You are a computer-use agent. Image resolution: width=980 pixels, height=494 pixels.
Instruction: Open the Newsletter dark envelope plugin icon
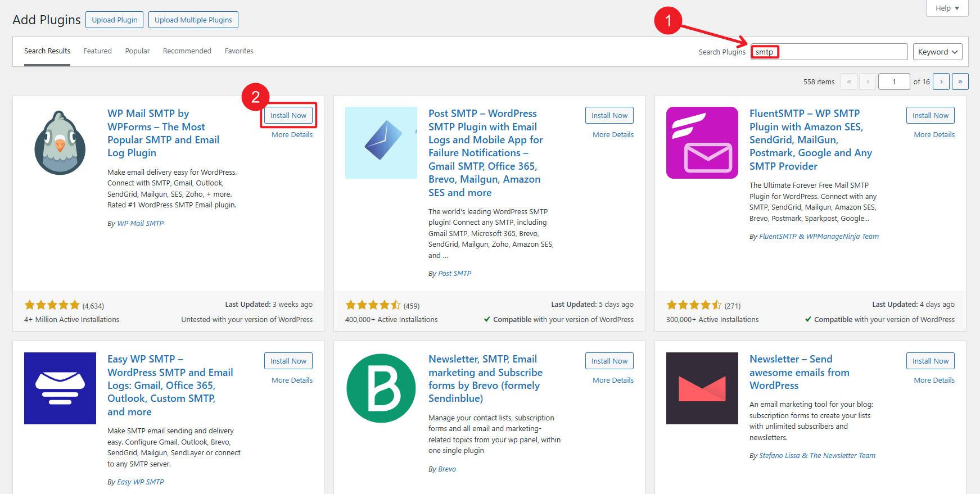pos(702,388)
